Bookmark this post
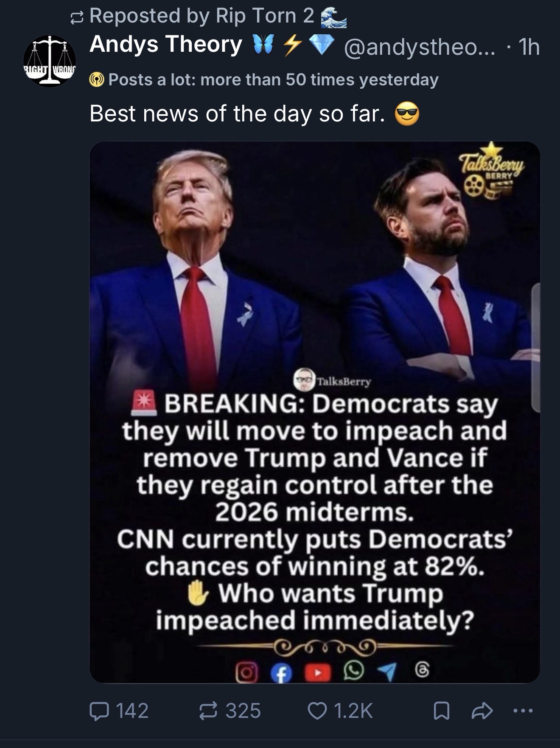560x748 pixels. tap(441, 711)
